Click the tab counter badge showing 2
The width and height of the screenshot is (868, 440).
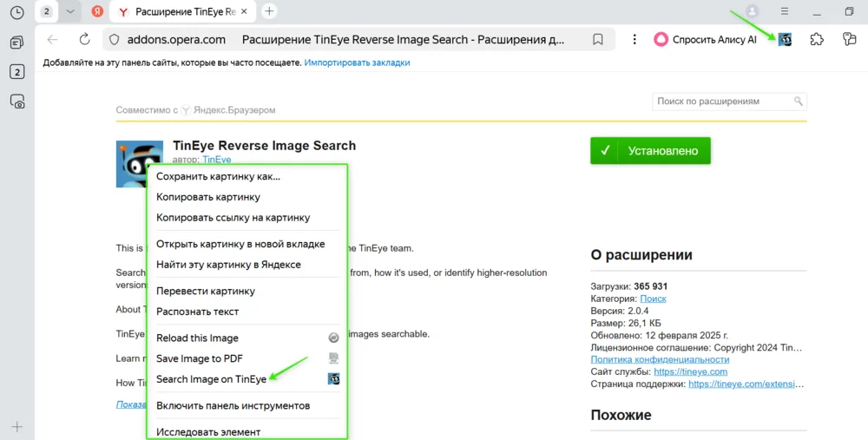tap(47, 11)
